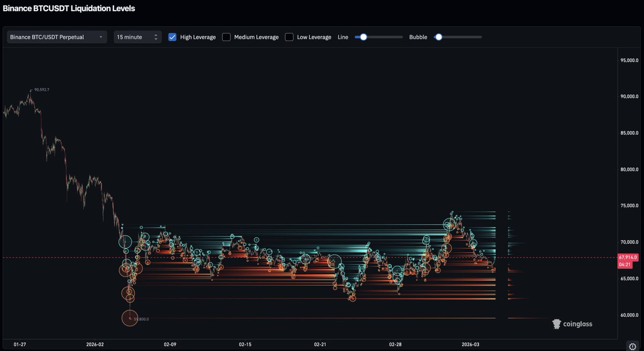Click the 67,914.0 current price label
This screenshot has width=644, height=351.
(628, 258)
